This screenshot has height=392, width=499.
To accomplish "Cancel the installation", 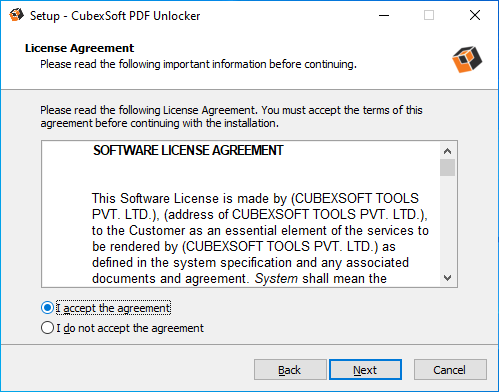I will [450, 369].
